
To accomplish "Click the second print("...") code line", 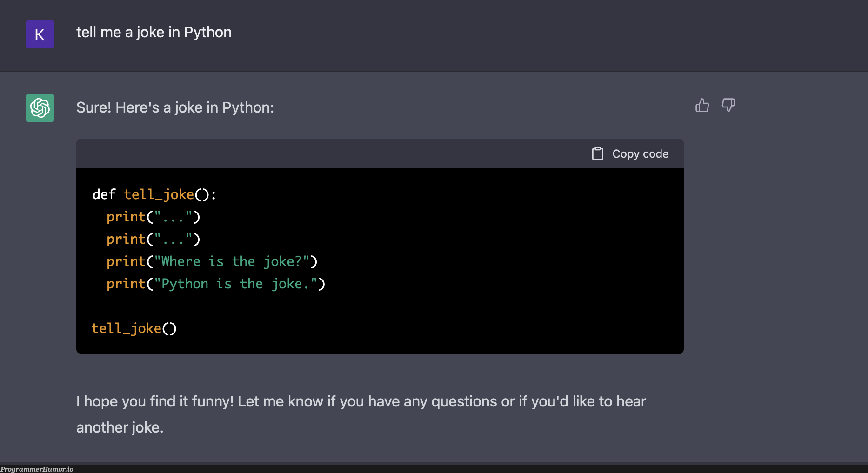I will pyautogui.click(x=154, y=239).
